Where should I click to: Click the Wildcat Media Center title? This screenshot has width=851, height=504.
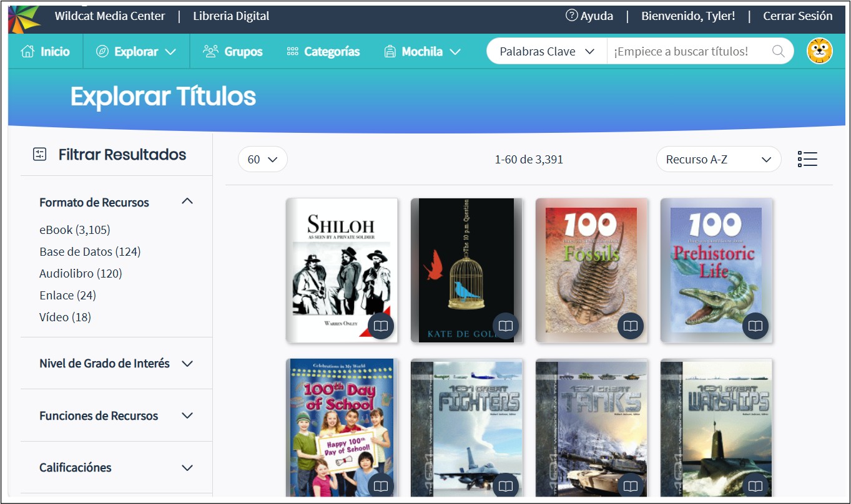coord(110,16)
